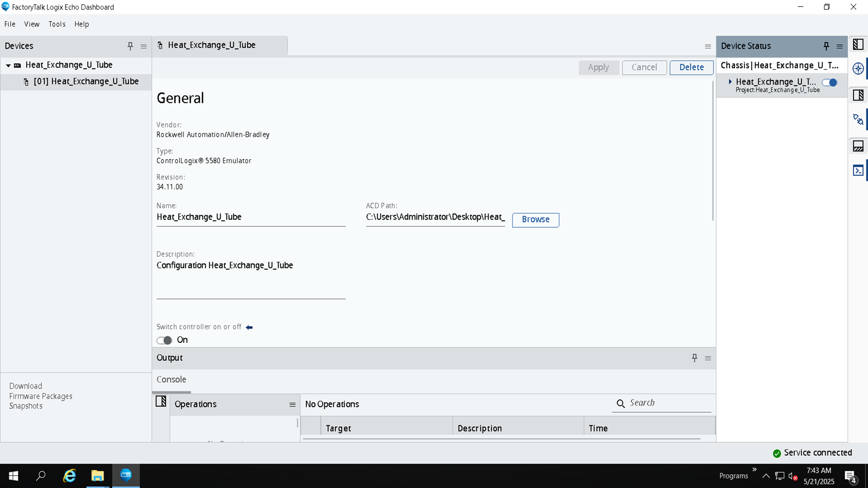The width and height of the screenshot is (868, 488).
Task: Click the FactoryTalk Logix Echo taskbar icon
Action: click(125, 476)
